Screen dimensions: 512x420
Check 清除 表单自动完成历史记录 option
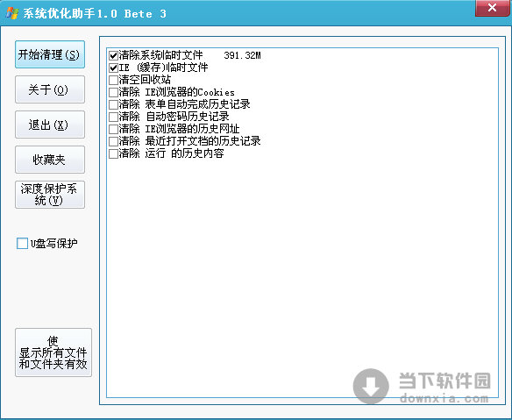pyautogui.click(x=113, y=104)
